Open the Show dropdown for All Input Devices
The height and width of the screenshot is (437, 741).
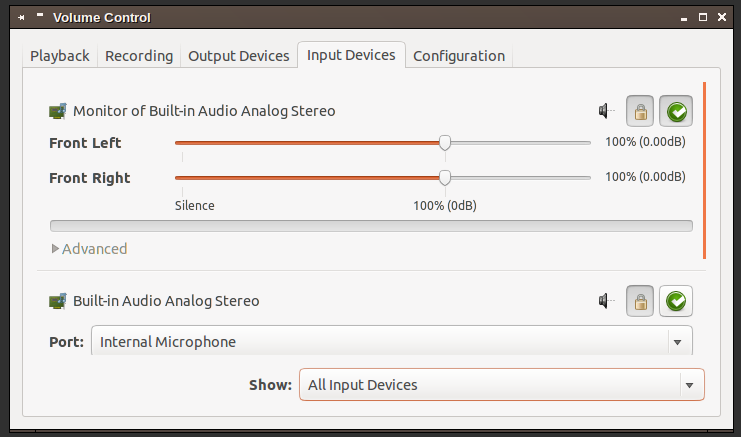pos(501,385)
